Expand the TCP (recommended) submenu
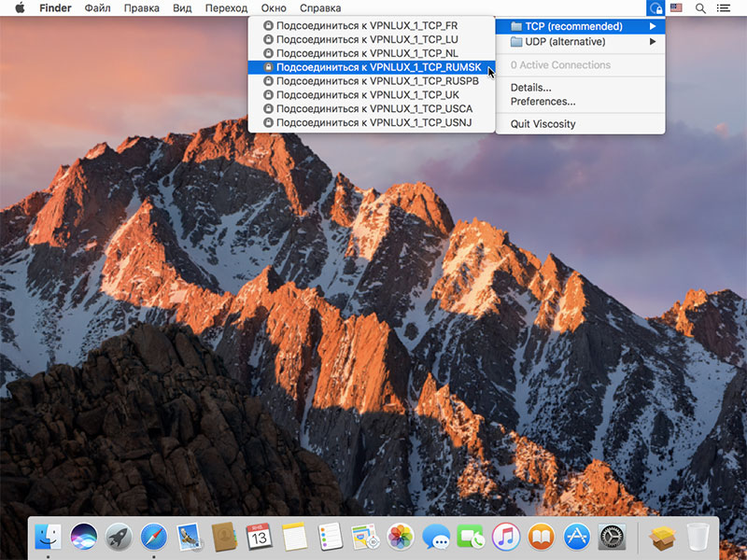This screenshot has height=560, width=747. point(580,26)
